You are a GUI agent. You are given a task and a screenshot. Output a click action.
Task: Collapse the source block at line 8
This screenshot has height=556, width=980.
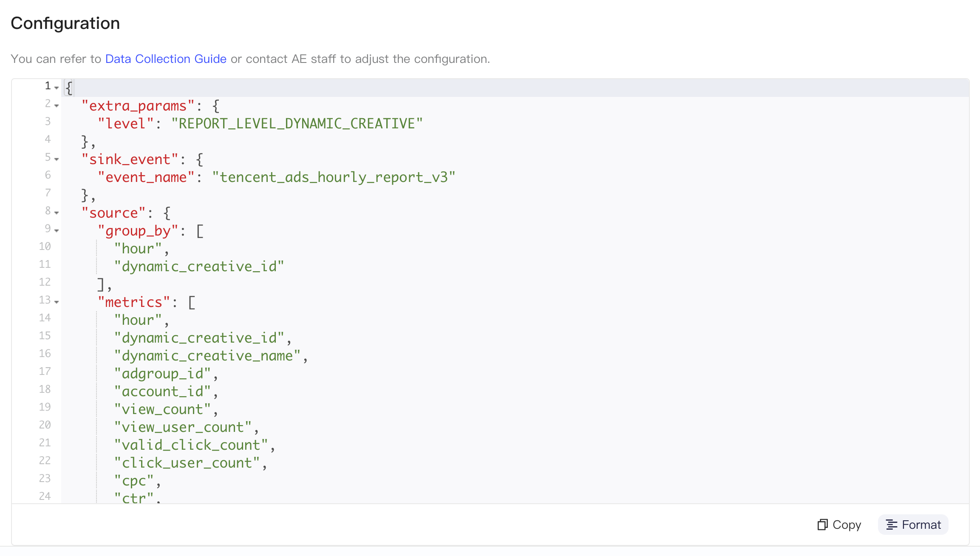[57, 213]
